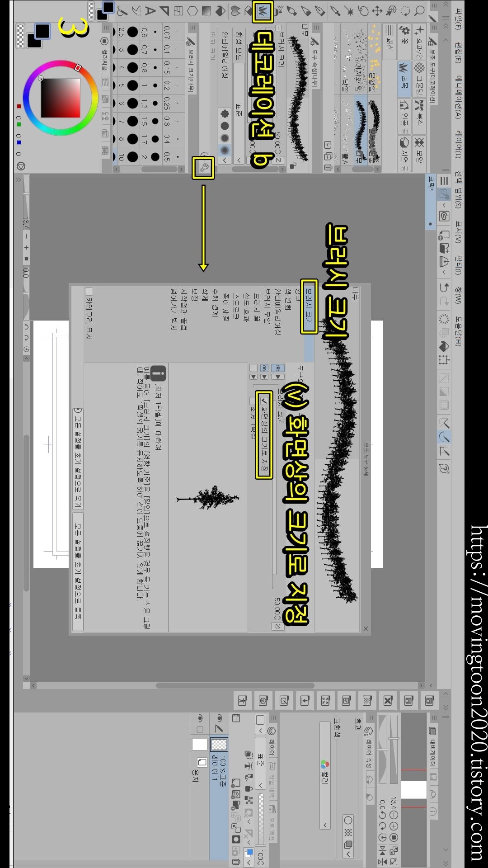Click the main black color swatch above color wheel
488x868 pixels.
click(x=43, y=31)
